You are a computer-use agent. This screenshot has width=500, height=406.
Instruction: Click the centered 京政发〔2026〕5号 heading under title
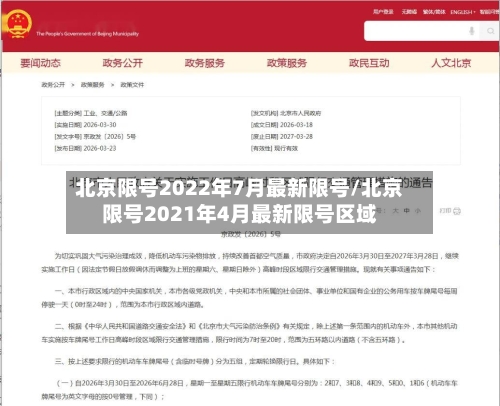(251, 234)
